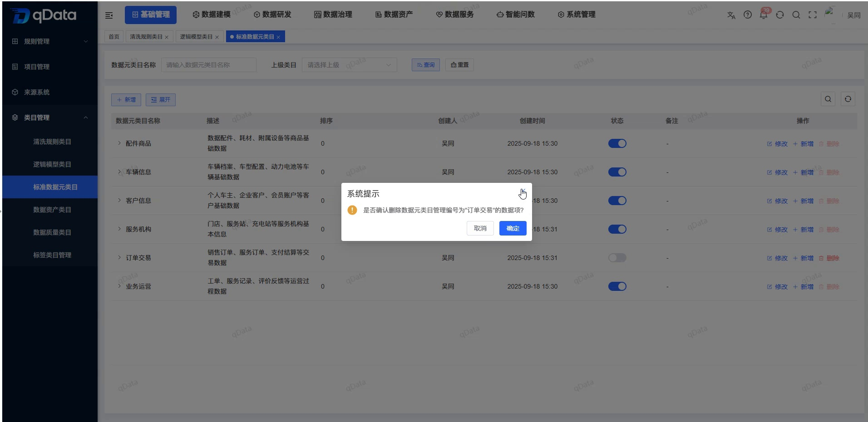Click 删除 for the 订单交易 row
This screenshot has width=868, height=422.
point(829,258)
